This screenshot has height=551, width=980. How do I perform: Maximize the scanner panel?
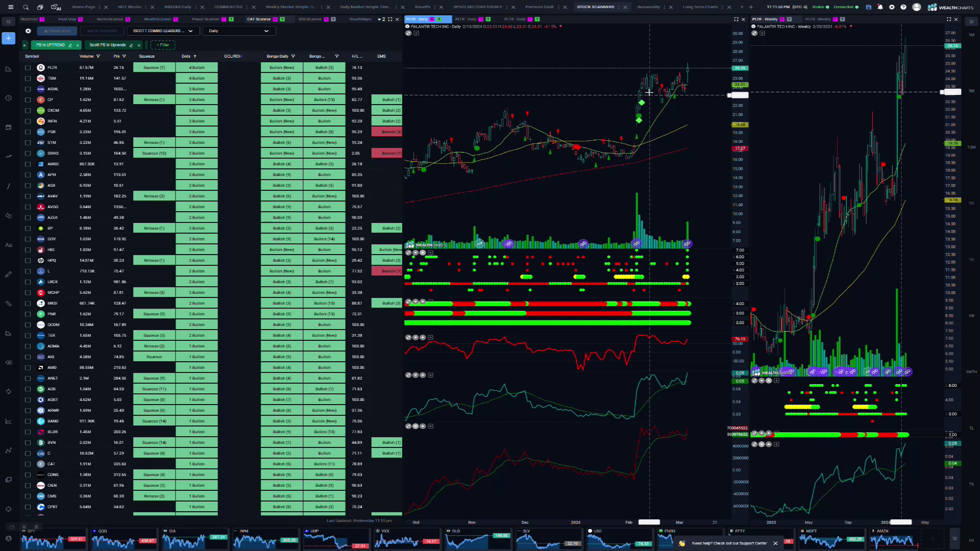pyautogui.click(x=390, y=19)
